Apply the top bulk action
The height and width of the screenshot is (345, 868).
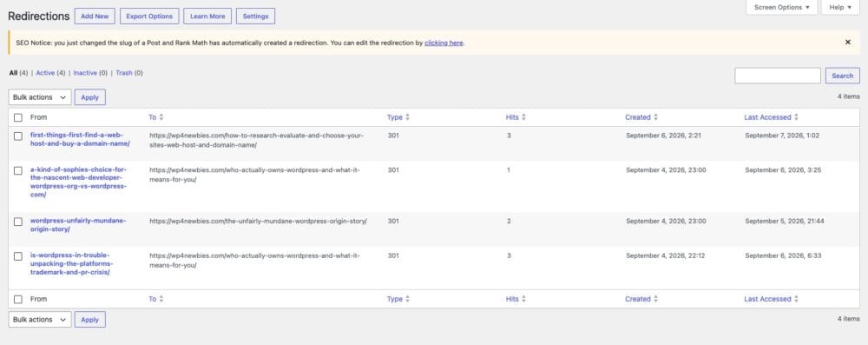[89, 97]
